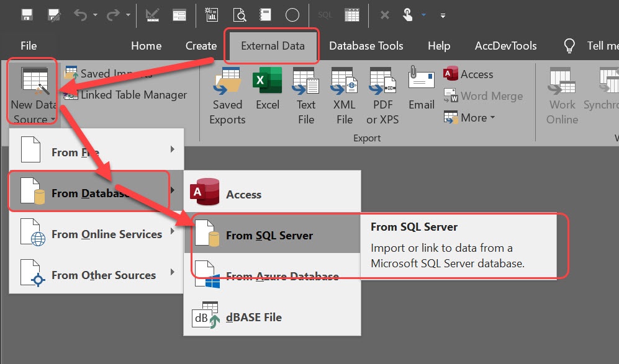Choose From Azure Database in submenu
This screenshot has width=619, height=364.
coord(273,275)
